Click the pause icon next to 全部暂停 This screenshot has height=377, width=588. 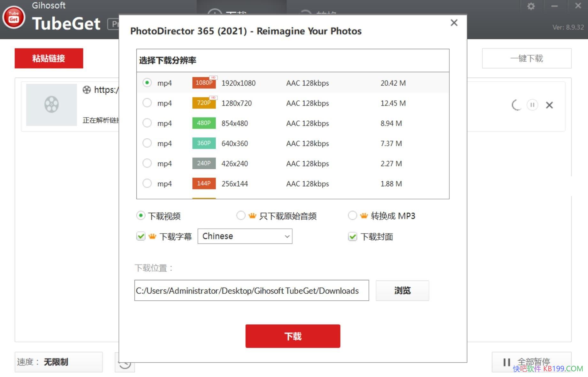click(x=506, y=362)
